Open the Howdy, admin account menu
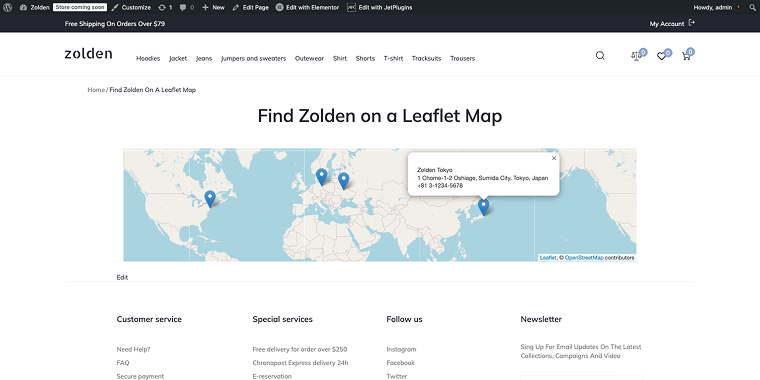Viewport: 760px width, 380px height. (718, 7)
